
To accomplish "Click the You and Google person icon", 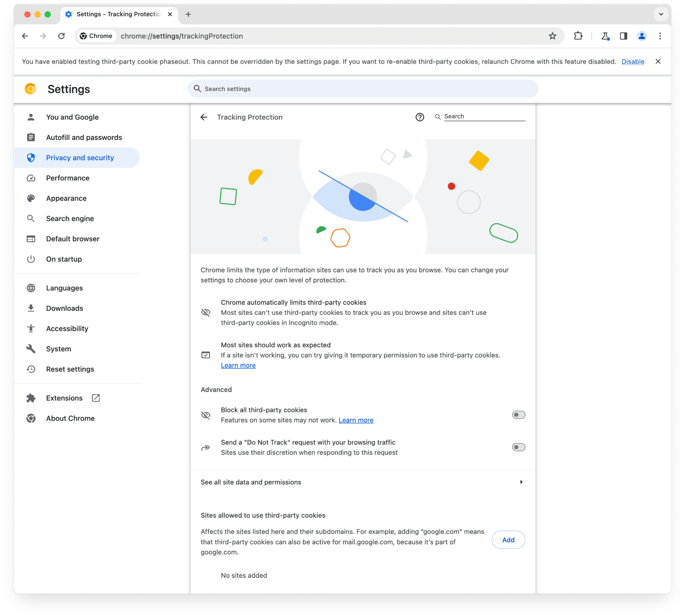I will tap(32, 117).
